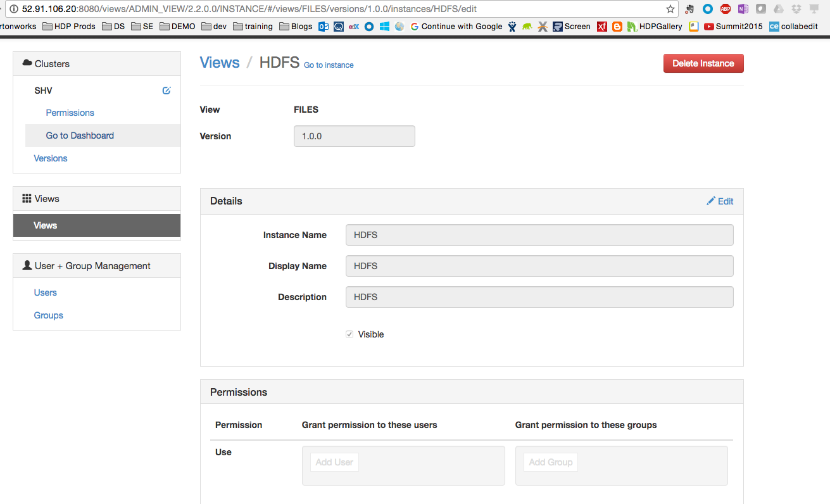Open the Summit2015 YouTube bookmark
This screenshot has width=830, height=504.
(x=733, y=27)
